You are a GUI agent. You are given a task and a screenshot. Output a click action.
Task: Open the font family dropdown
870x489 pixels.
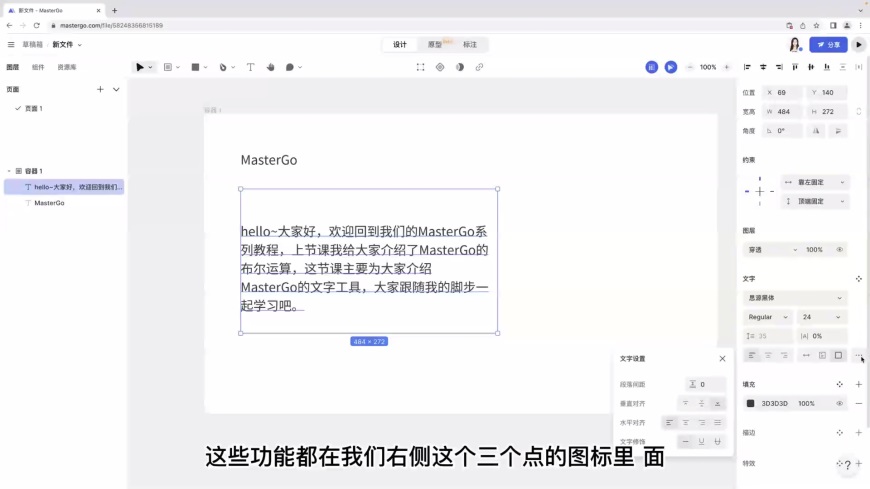(795, 298)
